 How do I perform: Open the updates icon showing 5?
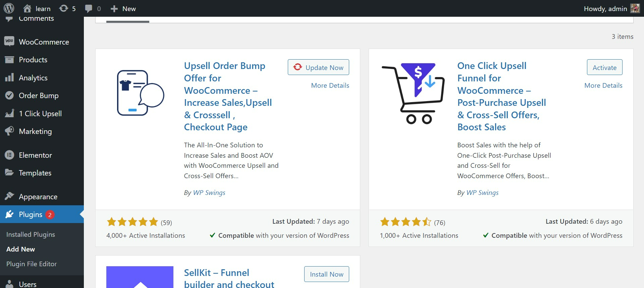pyautogui.click(x=63, y=8)
